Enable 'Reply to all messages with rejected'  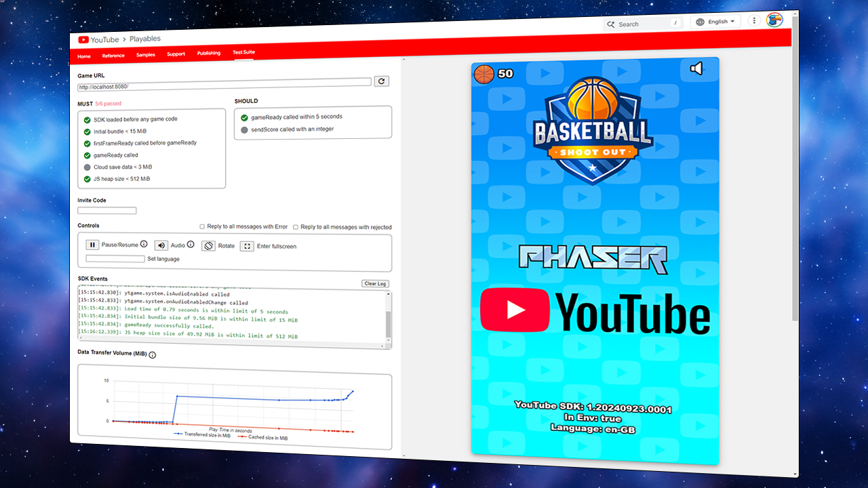pyautogui.click(x=296, y=227)
